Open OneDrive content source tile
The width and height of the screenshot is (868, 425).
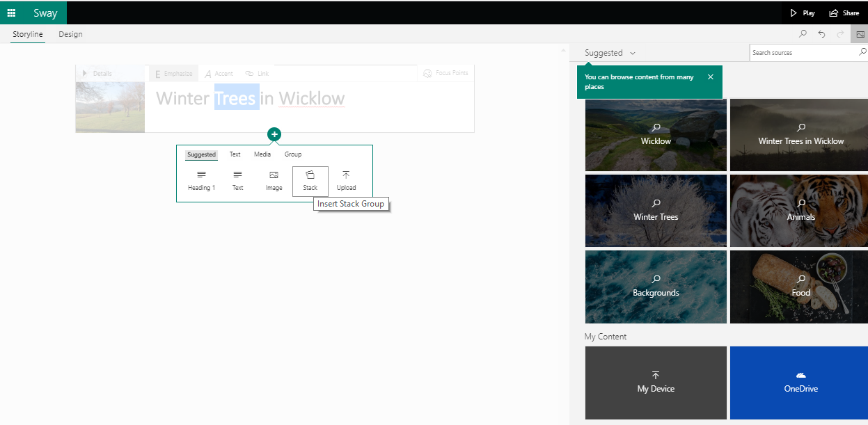coord(800,383)
